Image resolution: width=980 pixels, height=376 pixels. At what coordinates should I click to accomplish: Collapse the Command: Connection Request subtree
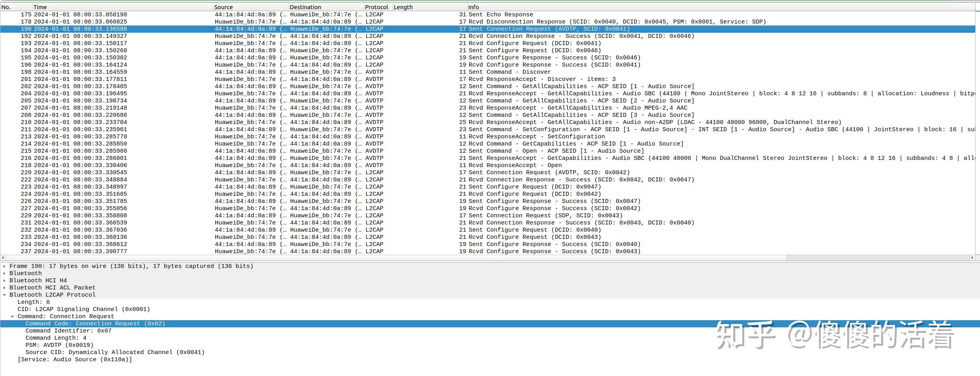(12, 317)
